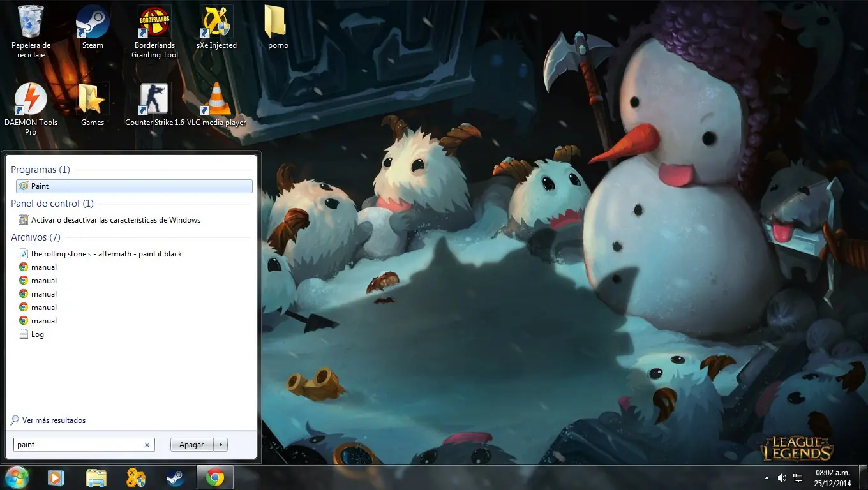The width and height of the screenshot is (868, 490).
Task: Show hidden system tray icons
Action: 767,477
